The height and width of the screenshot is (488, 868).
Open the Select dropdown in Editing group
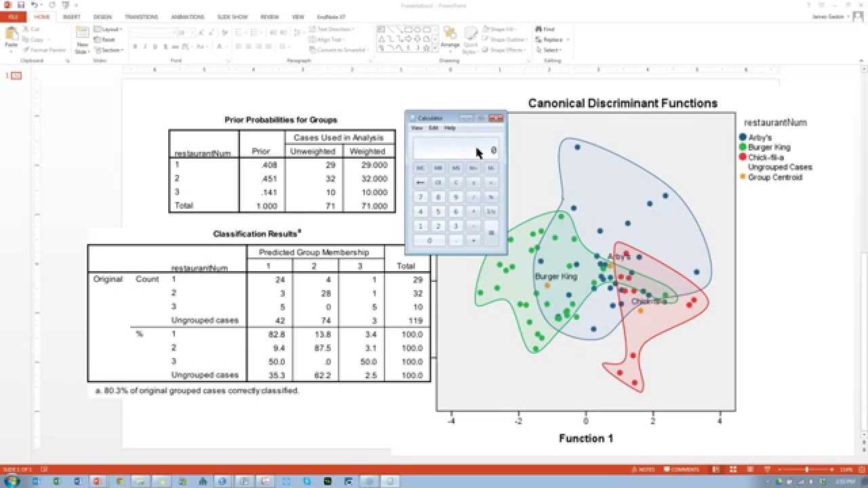pos(549,49)
